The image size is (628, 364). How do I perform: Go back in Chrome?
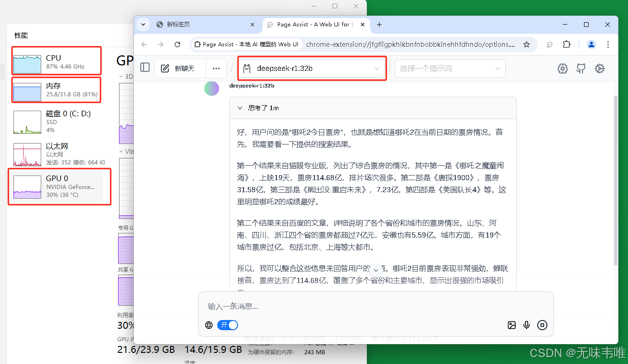(x=144, y=44)
